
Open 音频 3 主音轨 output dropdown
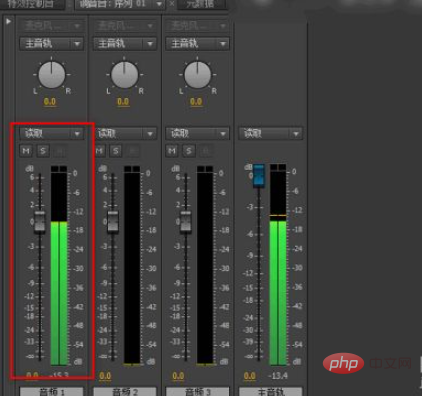pyautogui.click(x=197, y=44)
